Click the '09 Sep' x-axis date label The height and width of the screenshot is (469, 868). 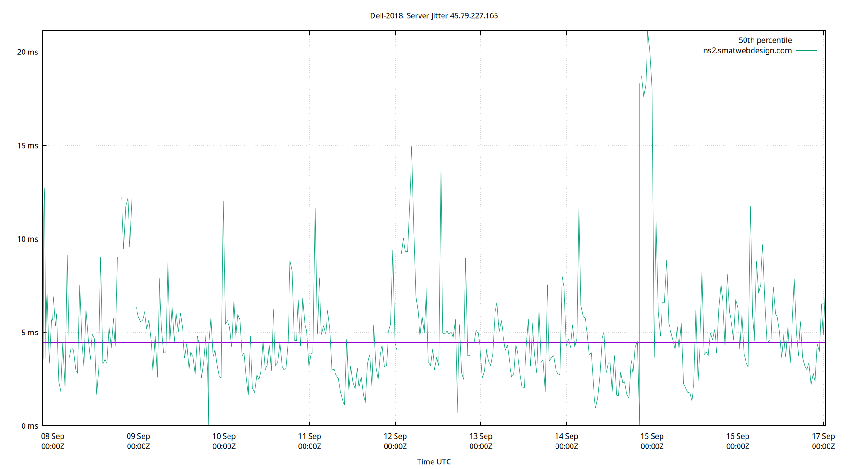[x=138, y=436]
